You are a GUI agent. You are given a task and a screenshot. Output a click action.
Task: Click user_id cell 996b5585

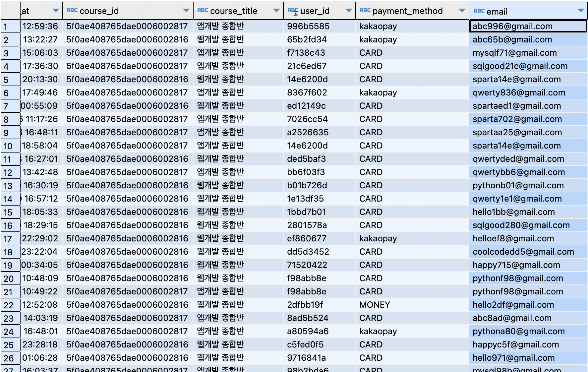coord(320,26)
